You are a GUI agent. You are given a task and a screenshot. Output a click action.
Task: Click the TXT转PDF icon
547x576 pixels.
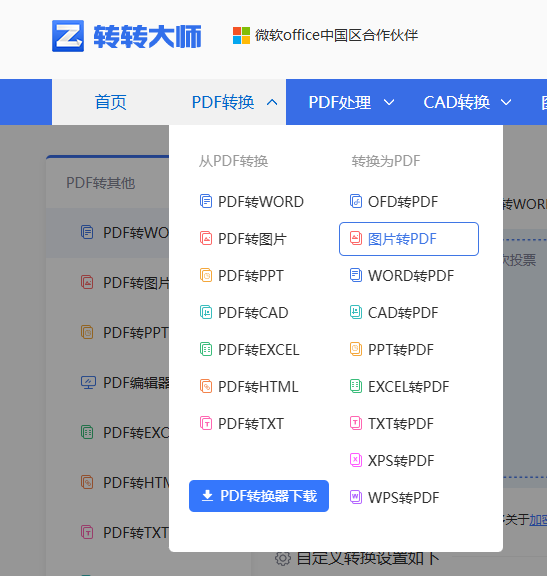[356, 424]
